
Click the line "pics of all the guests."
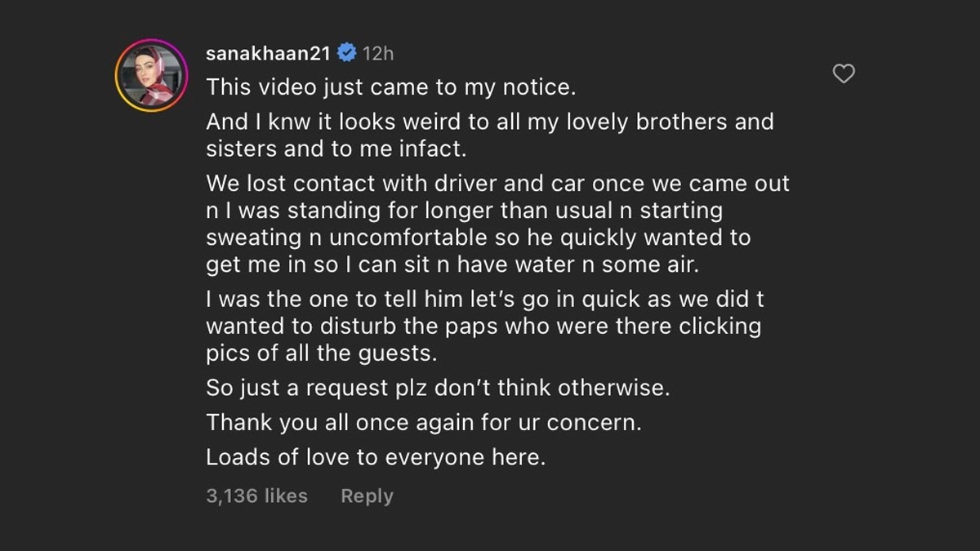pyautogui.click(x=322, y=353)
